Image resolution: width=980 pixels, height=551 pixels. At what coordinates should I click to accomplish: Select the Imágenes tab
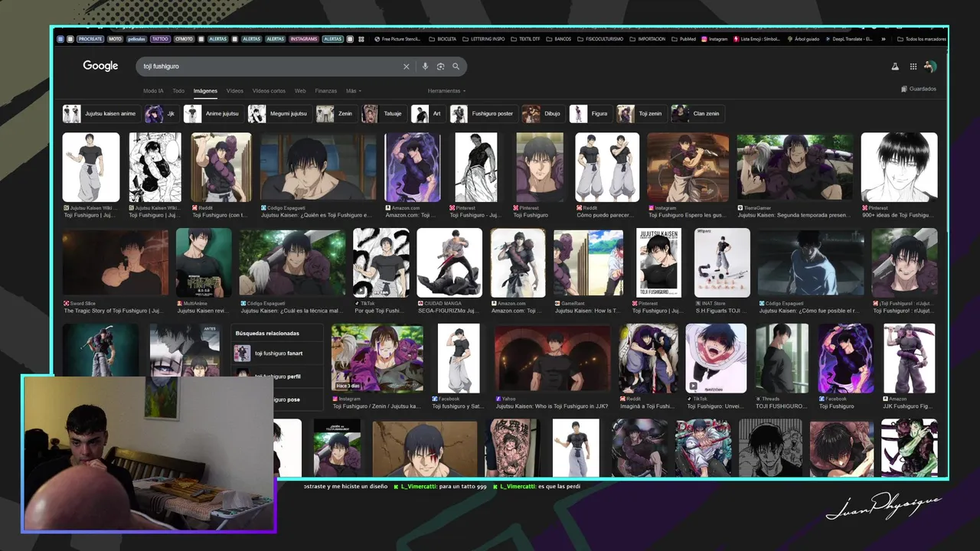tap(205, 91)
